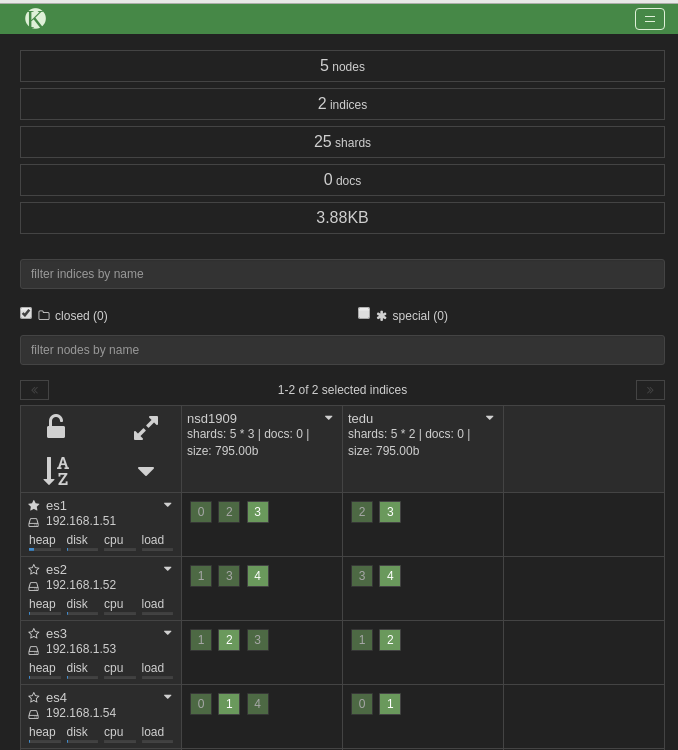Click the 3.88KB size stat box
Image resolution: width=678 pixels, height=750 pixels.
(x=342, y=218)
